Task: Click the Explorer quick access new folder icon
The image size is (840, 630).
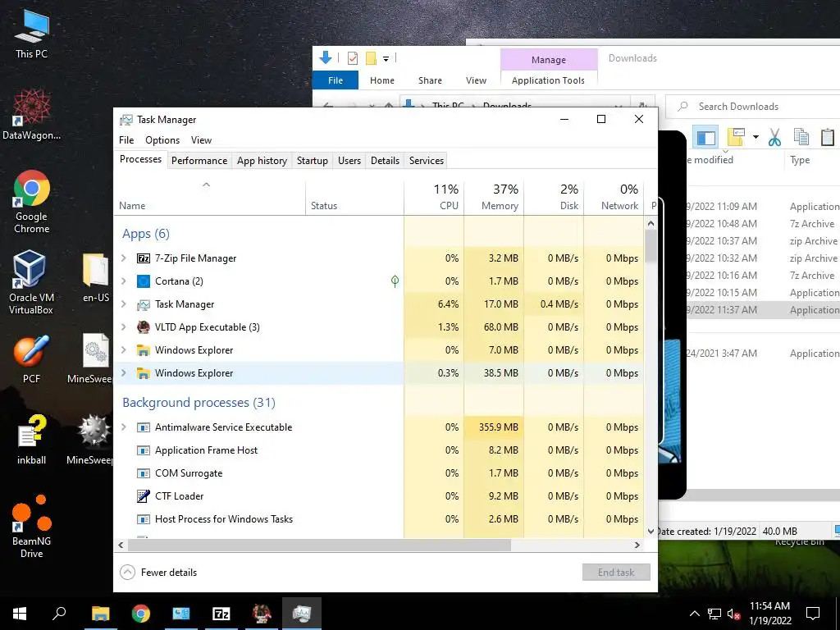Action: (x=371, y=58)
